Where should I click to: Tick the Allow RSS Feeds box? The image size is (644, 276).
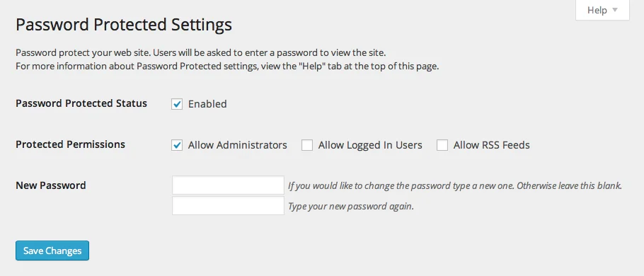[442, 145]
